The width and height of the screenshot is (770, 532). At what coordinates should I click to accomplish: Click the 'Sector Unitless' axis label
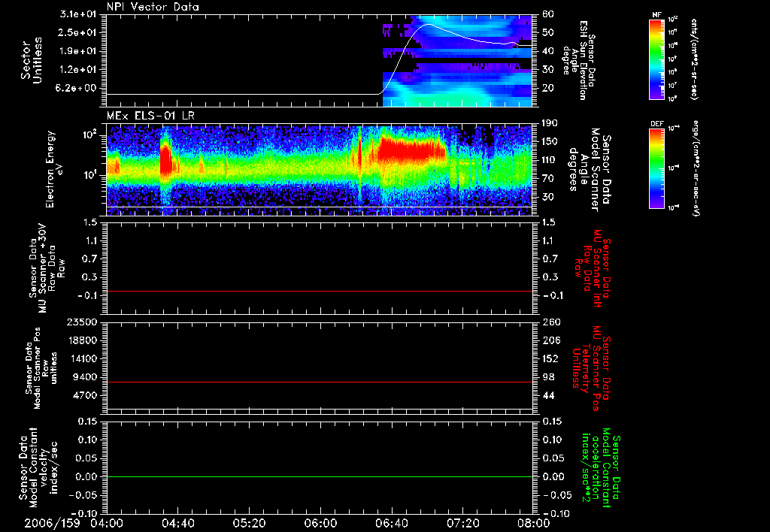[x=31, y=60]
